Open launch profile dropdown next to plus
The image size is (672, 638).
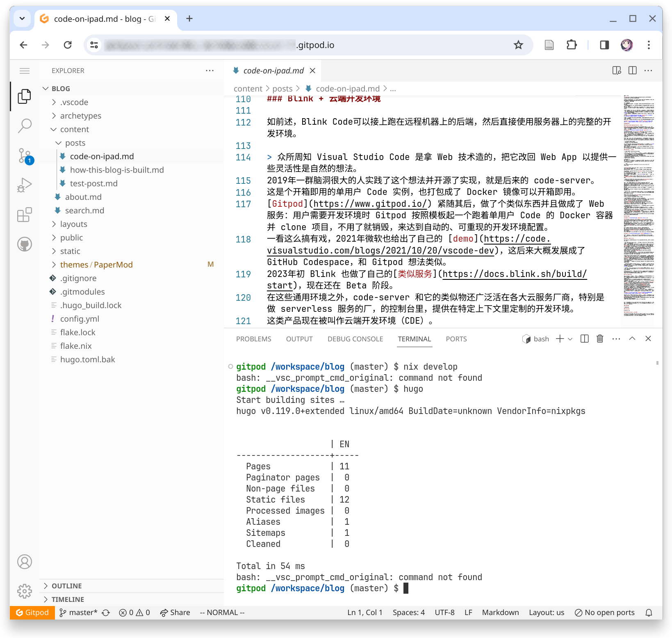pyautogui.click(x=570, y=339)
